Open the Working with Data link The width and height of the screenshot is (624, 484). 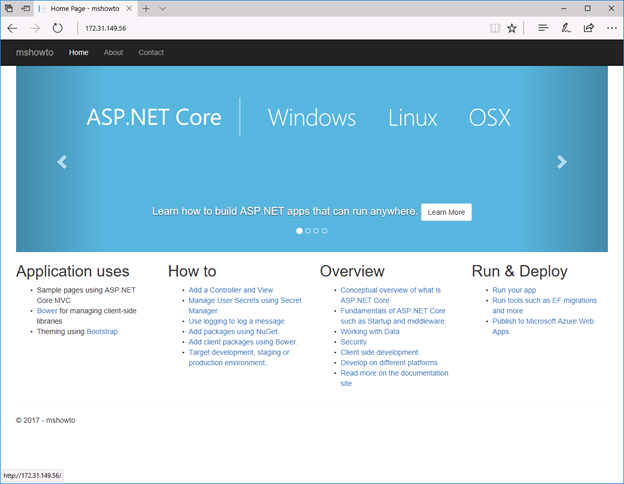coord(370,332)
